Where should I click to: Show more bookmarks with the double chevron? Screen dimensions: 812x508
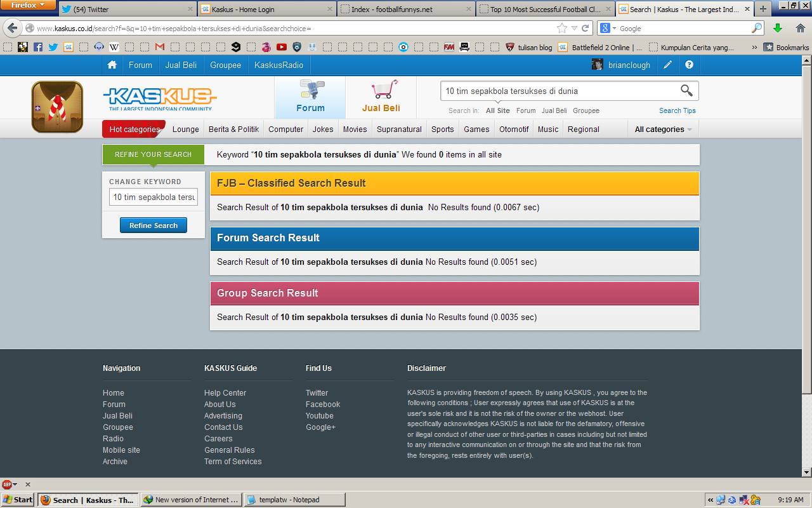coord(754,47)
